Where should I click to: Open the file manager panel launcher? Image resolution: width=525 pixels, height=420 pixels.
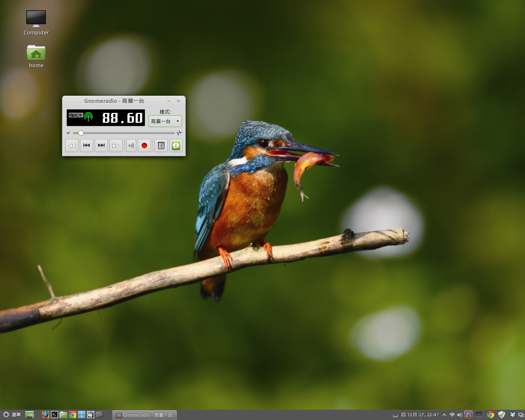click(64, 415)
